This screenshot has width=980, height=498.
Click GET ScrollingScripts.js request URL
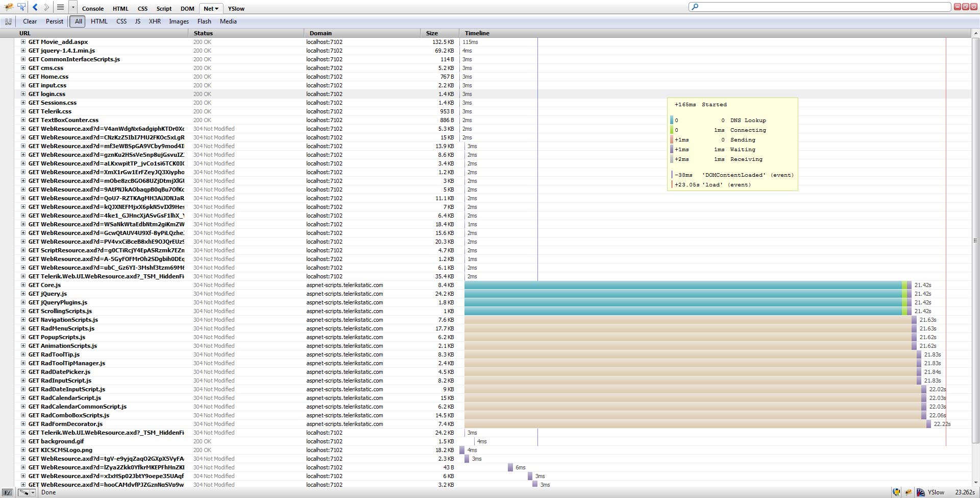pyautogui.click(x=60, y=311)
